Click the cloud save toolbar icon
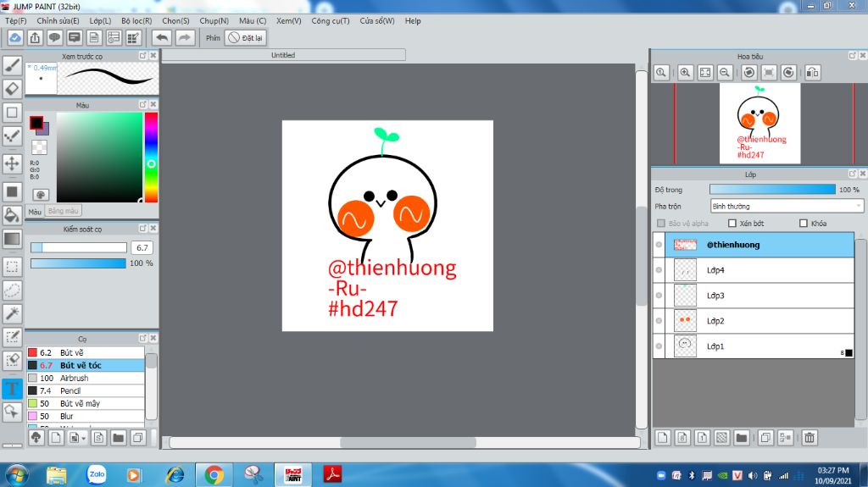868x487 pixels. click(15, 37)
